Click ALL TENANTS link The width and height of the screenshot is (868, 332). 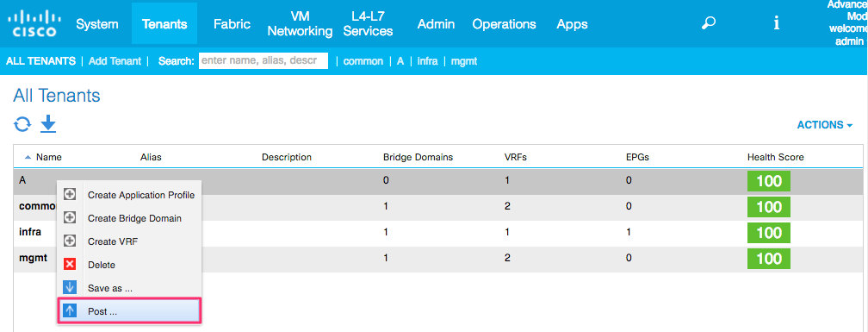(41, 61)
